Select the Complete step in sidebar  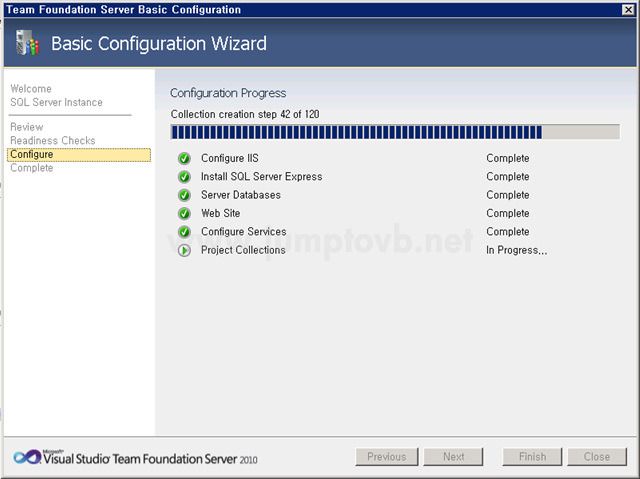tap(31, 168)
